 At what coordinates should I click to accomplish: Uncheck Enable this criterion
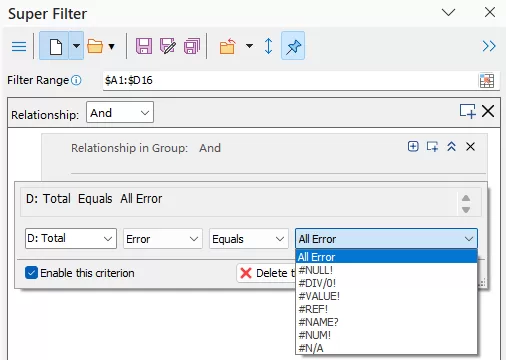coord(31,273)
